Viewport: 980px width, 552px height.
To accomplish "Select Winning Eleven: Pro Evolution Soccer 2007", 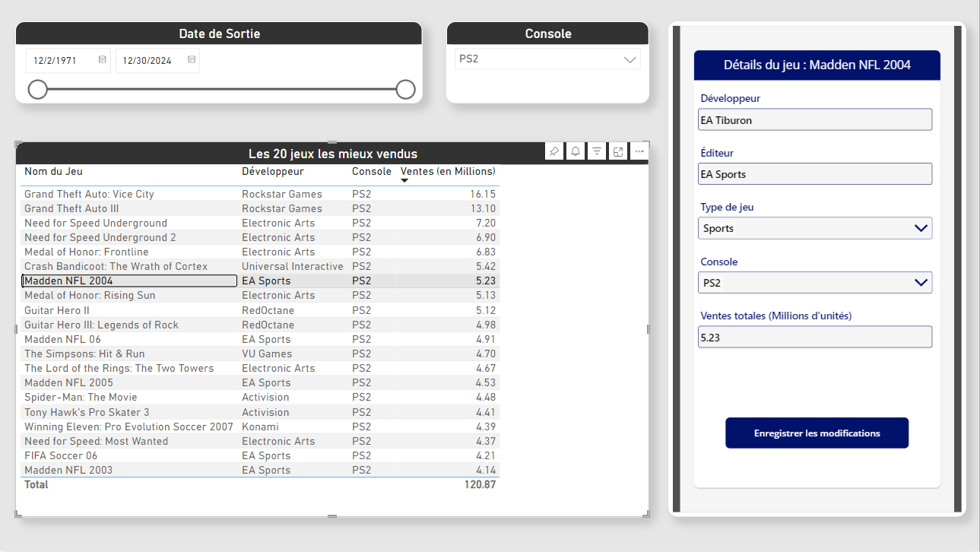I will [128, 427].
